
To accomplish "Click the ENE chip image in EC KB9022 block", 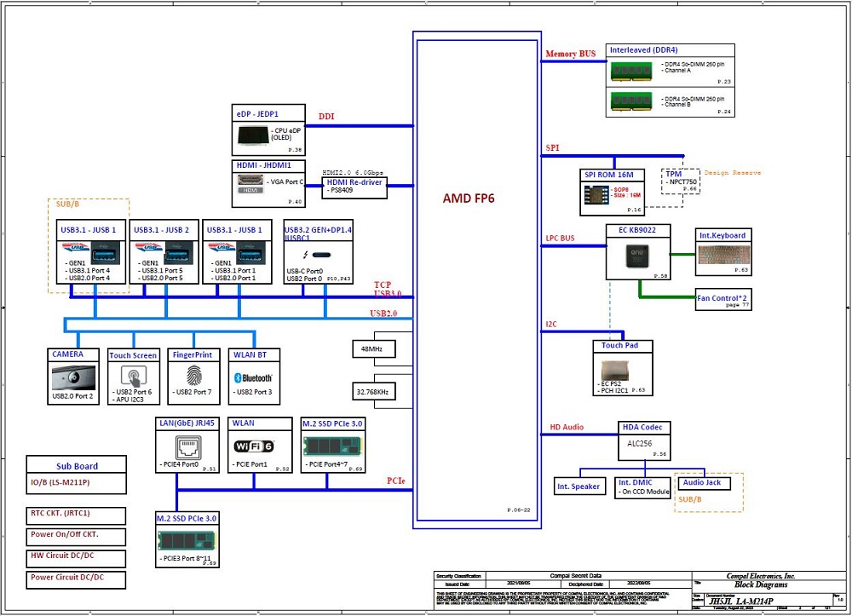I will coord(636,256).
